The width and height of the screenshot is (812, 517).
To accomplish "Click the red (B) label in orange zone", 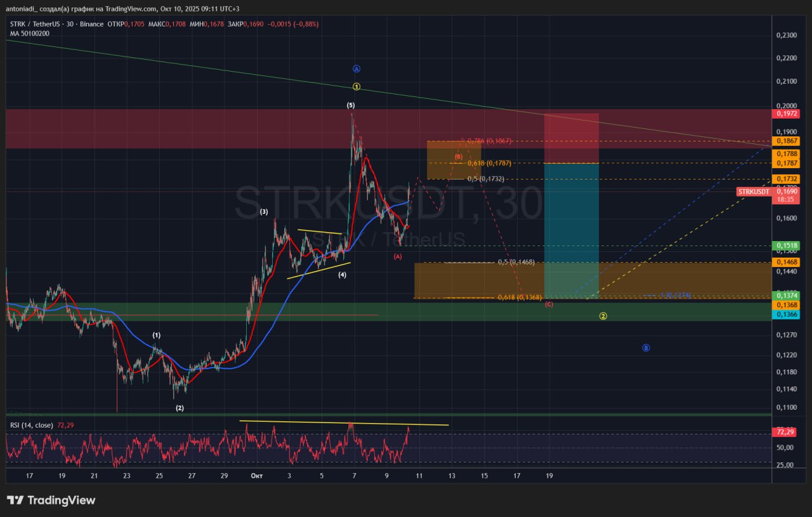I will click(x=458, y=156).
